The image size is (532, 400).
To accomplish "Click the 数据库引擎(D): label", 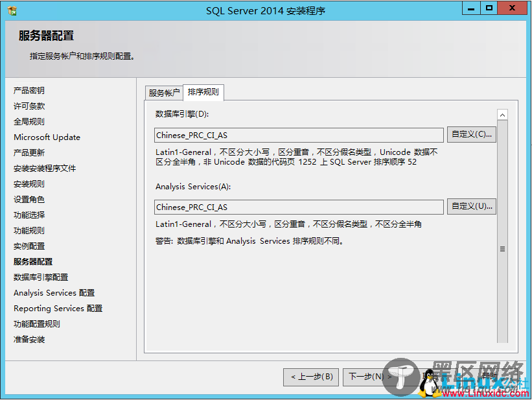I will [182, 114].
